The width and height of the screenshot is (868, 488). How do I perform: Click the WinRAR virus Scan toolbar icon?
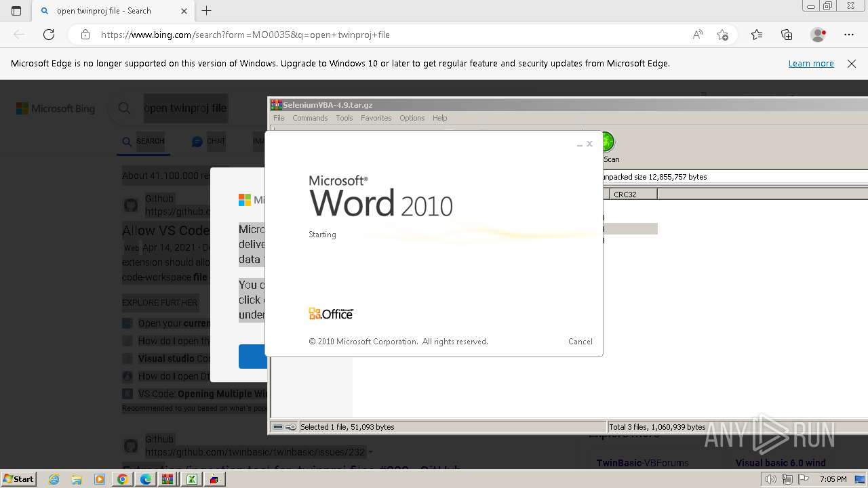coord(609,148)
